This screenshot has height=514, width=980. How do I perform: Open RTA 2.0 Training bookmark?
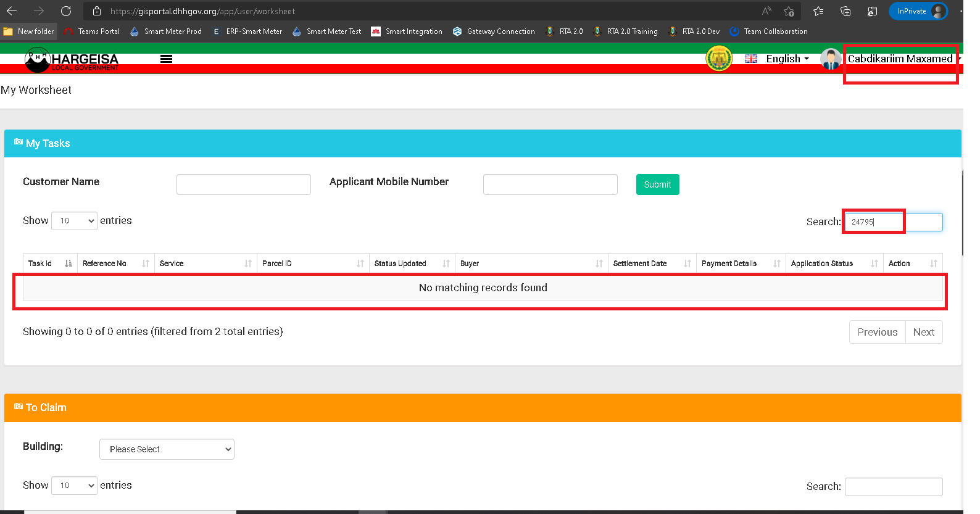point(625,31)
